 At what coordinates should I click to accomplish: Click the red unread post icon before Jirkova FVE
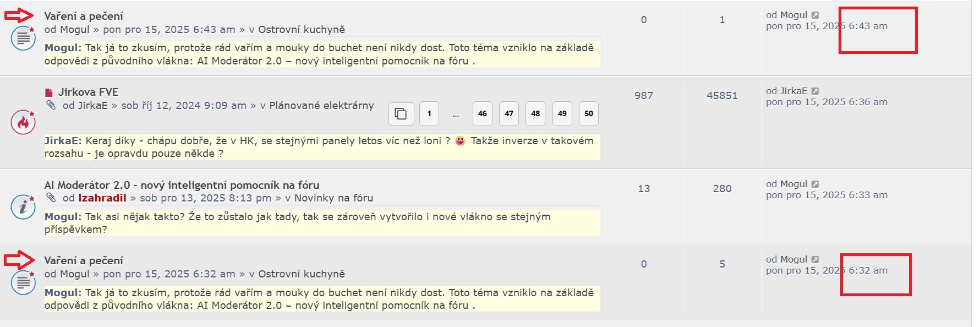[x=49, y=92]
